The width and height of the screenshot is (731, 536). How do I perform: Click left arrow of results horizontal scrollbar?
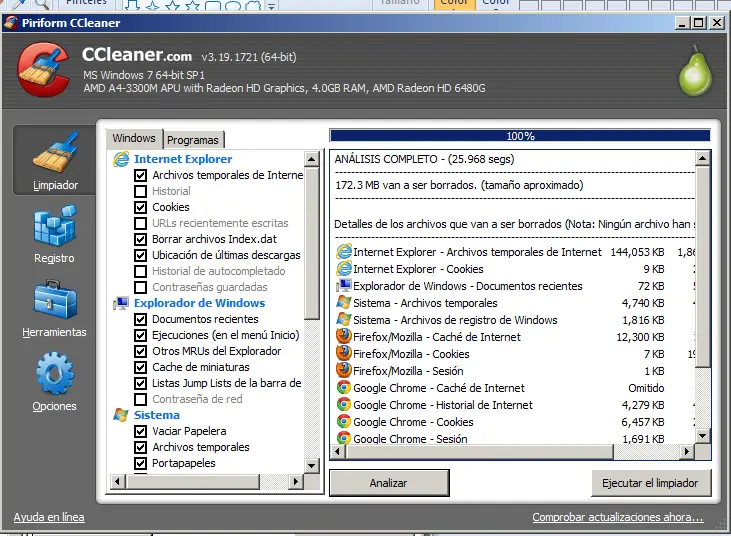[x=338, y=451]
